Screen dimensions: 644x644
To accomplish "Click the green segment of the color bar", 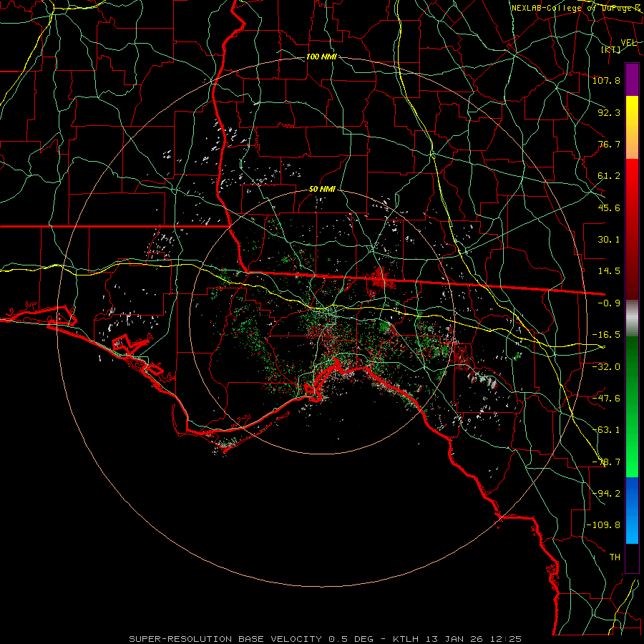I will 632,406.
